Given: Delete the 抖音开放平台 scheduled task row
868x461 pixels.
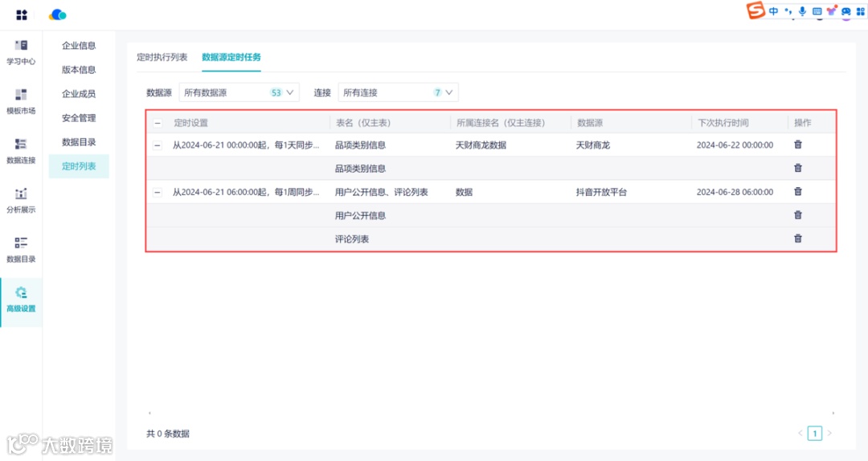Looking at the screenshot, I should tap(798, 191).
